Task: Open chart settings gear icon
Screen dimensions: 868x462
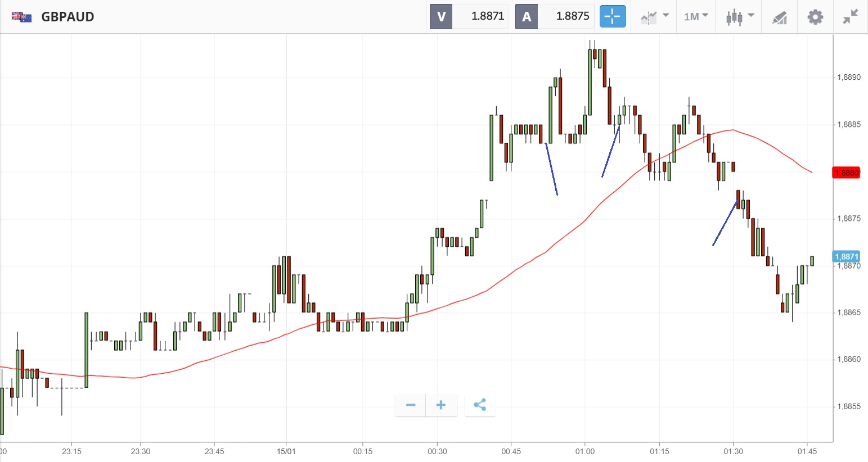Action: pyautogui.click(x=815, y=17)
